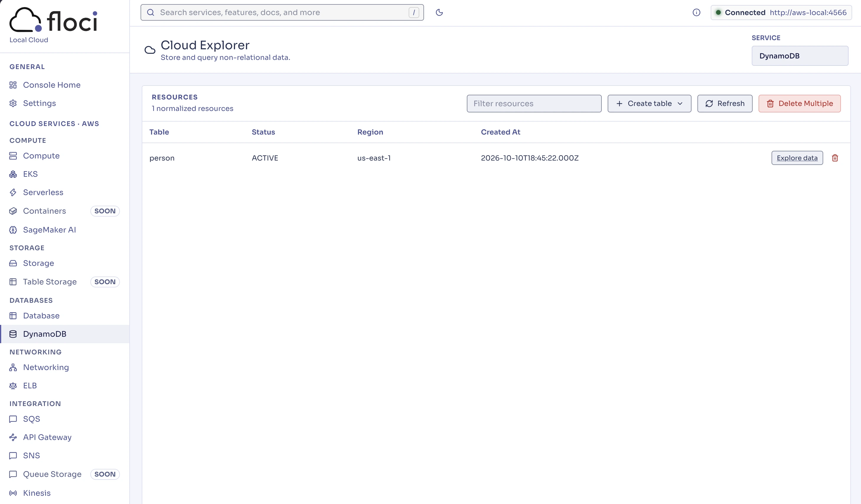Click Explore data for person

click(797, 158)
